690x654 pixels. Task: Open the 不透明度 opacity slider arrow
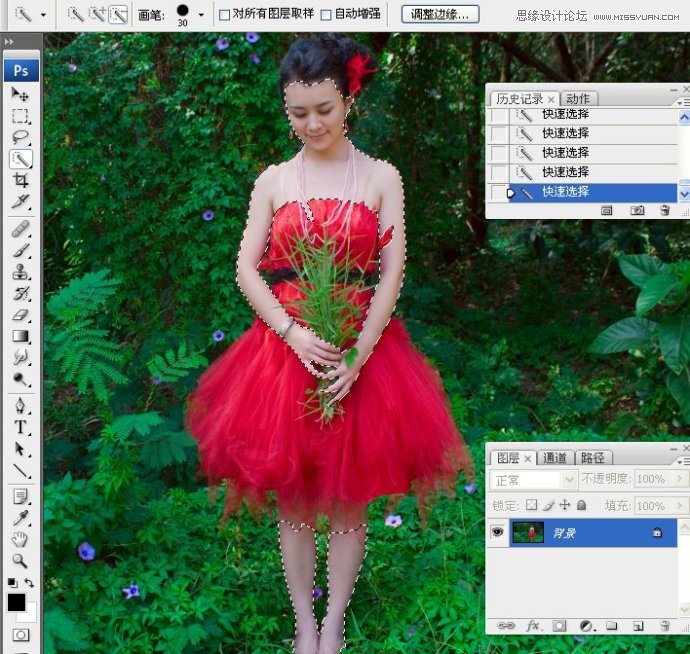tap(680, 478)
